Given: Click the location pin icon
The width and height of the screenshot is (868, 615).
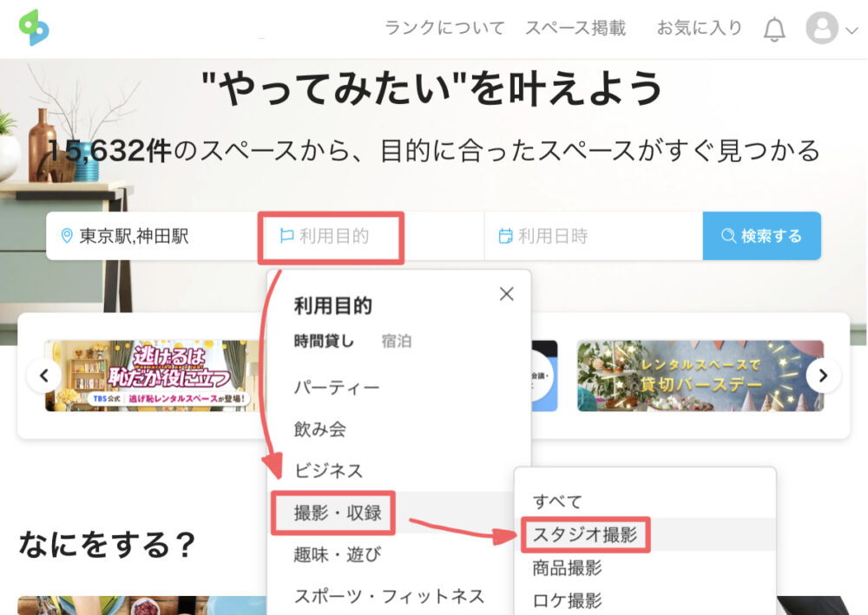Looking at the screenshot, I should click(67, 236).
